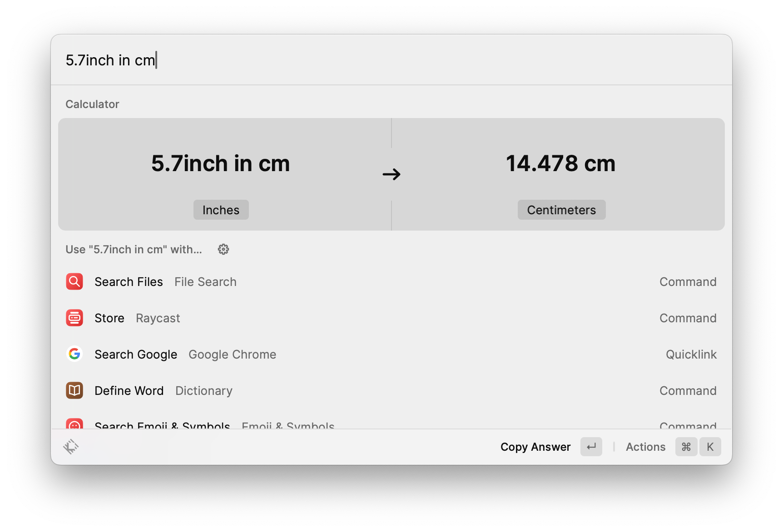Click the "Quicklink" type label

[x=691, y=355]
